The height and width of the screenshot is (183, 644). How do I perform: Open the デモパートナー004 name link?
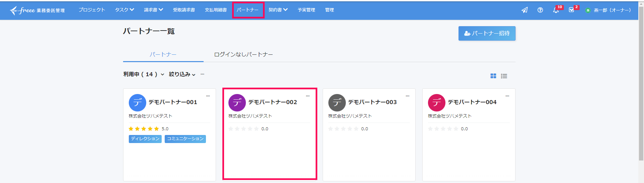pos(472,102)
